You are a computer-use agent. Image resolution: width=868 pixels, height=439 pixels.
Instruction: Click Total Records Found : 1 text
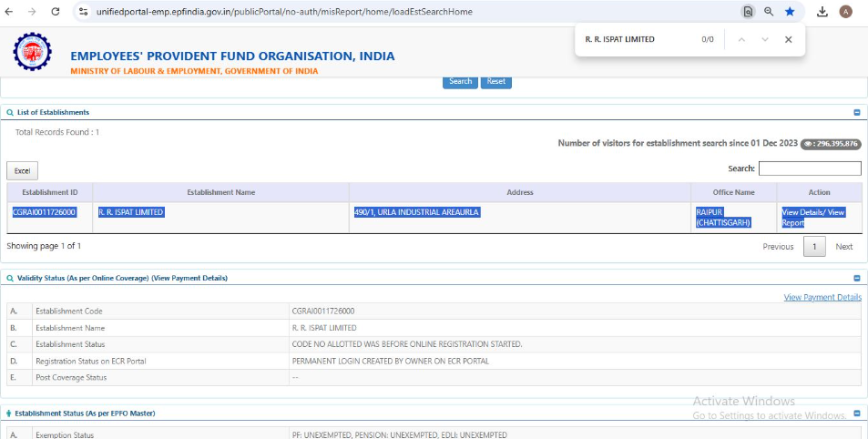[x=57, y=132]
